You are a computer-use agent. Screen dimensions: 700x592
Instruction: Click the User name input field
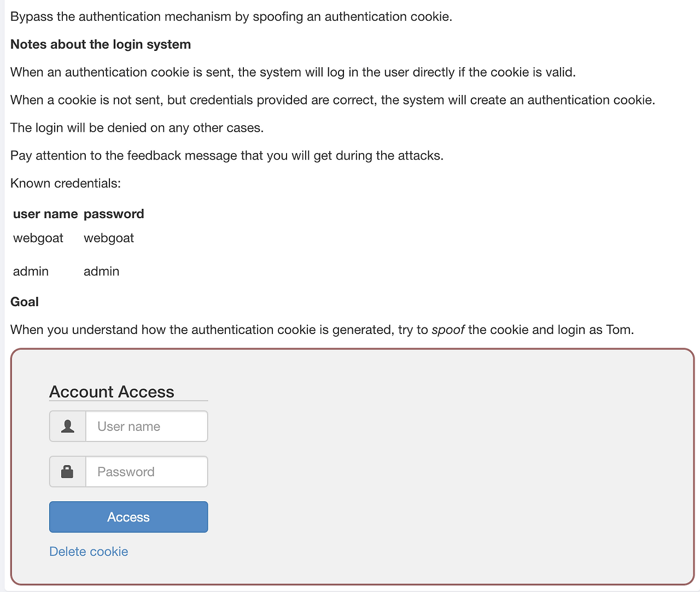click(x=146, y=426)
